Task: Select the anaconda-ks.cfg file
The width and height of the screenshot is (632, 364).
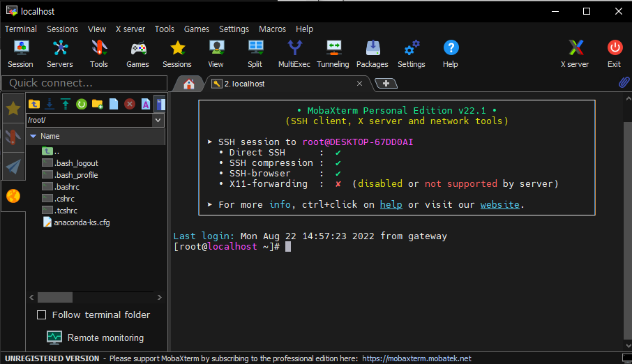Action: coord(76,222)
